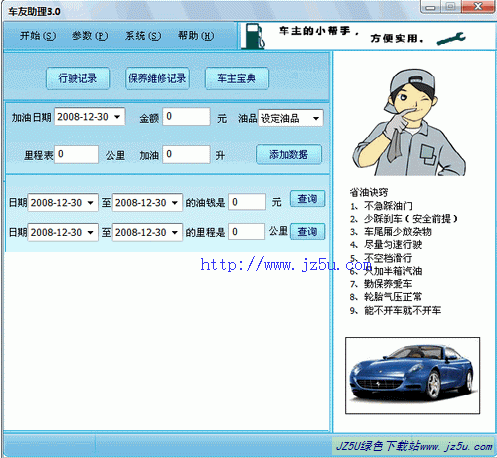This screenshot has width=497, height=458.
Task: Click the mechanic cartoon illustration
Action: 410,122
